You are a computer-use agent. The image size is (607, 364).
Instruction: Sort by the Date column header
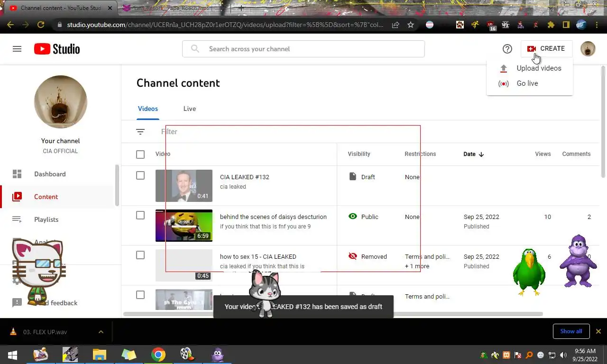click(474, 154)
